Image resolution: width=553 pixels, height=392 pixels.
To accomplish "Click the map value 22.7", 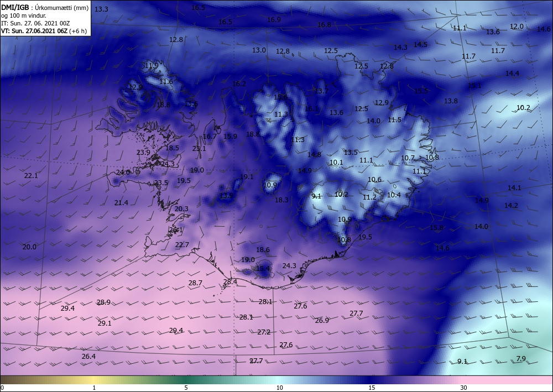I will [x=182, y=244].
